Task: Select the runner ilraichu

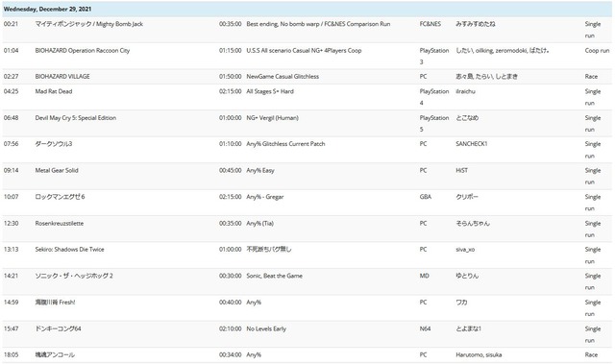Action: [465, 91]
